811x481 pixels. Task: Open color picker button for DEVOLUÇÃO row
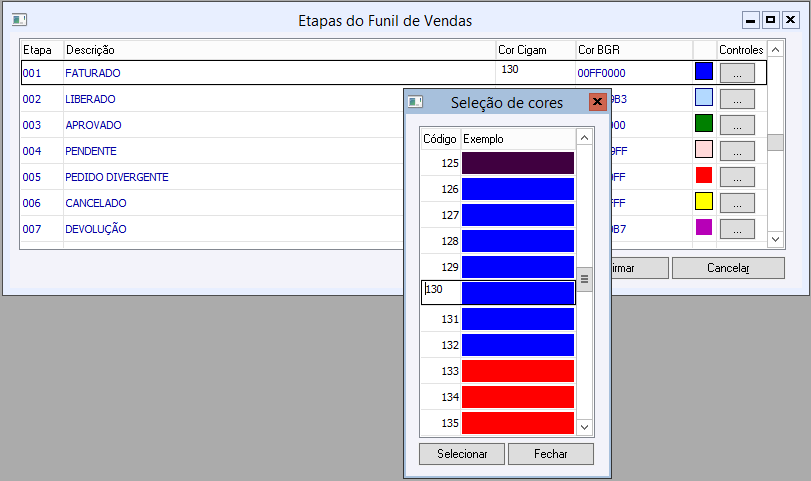click(x=737, y=229)
